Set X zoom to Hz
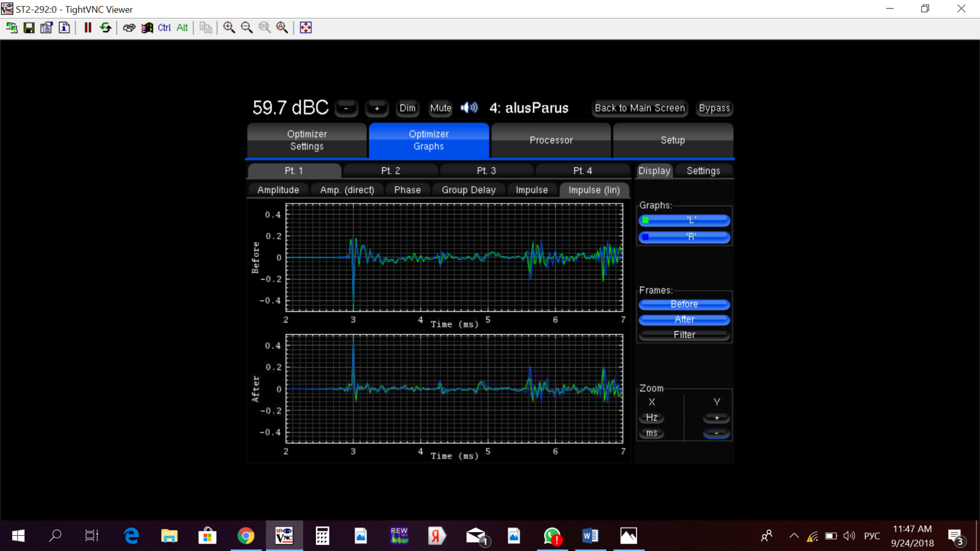980x551 pixels. (x=652, y=418)
